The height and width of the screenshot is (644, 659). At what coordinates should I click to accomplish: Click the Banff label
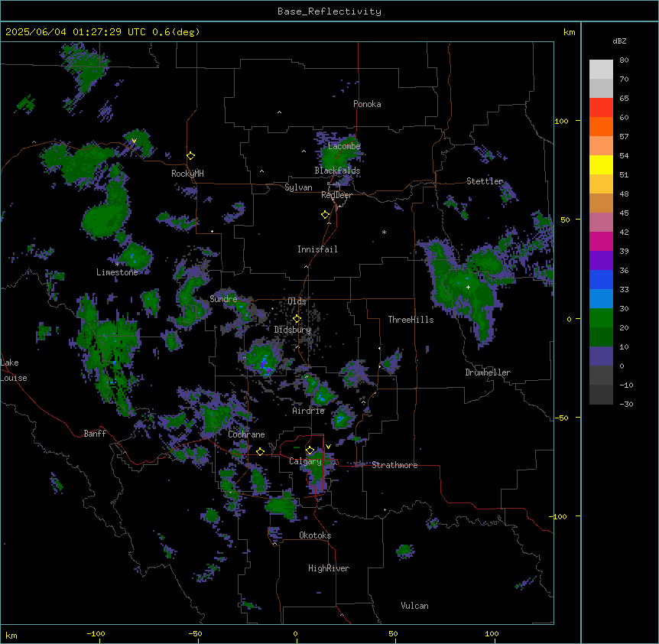(x=95, y=434)
